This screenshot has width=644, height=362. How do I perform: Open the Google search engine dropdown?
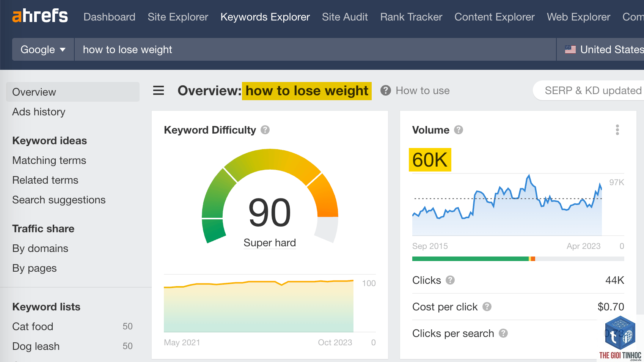[43, 49]
